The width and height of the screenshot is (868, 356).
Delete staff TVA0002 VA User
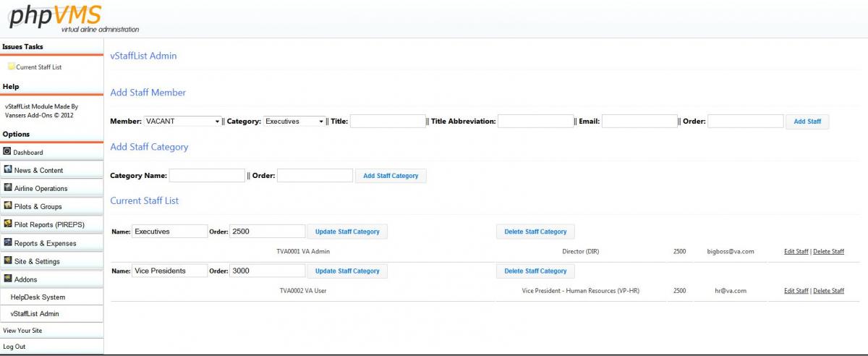(828, 290)
